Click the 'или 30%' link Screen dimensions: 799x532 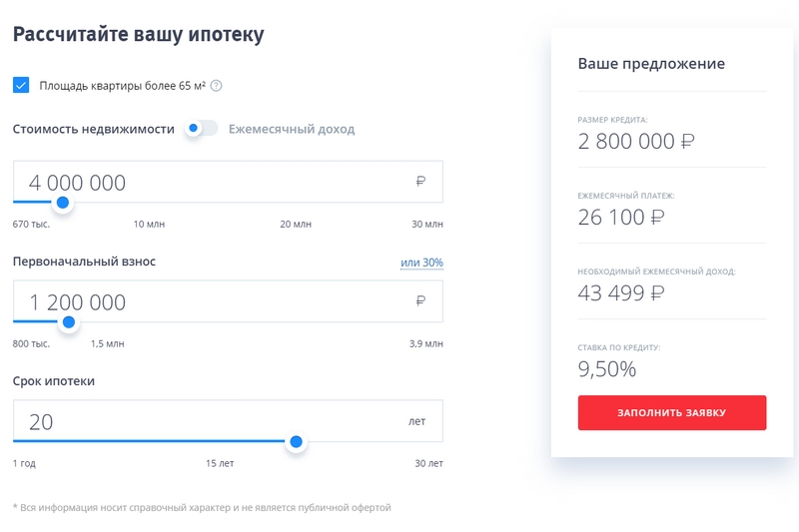pyautogui.click(x=421, y=263)
